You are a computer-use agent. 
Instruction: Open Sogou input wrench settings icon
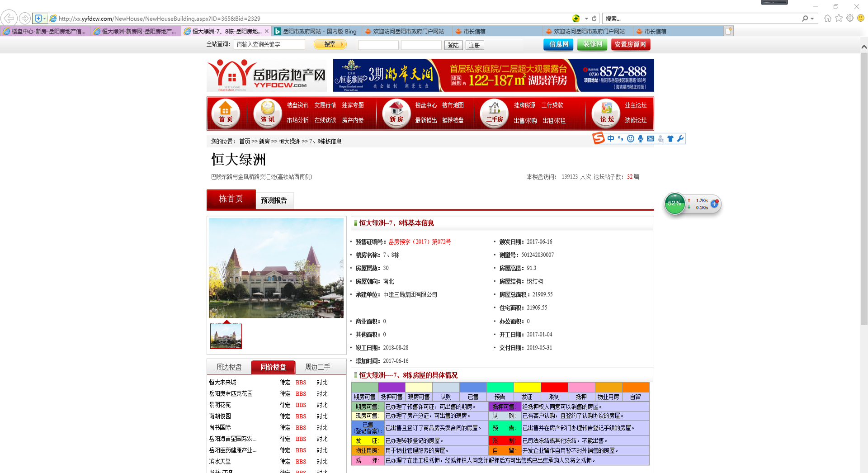coord(680,139)
